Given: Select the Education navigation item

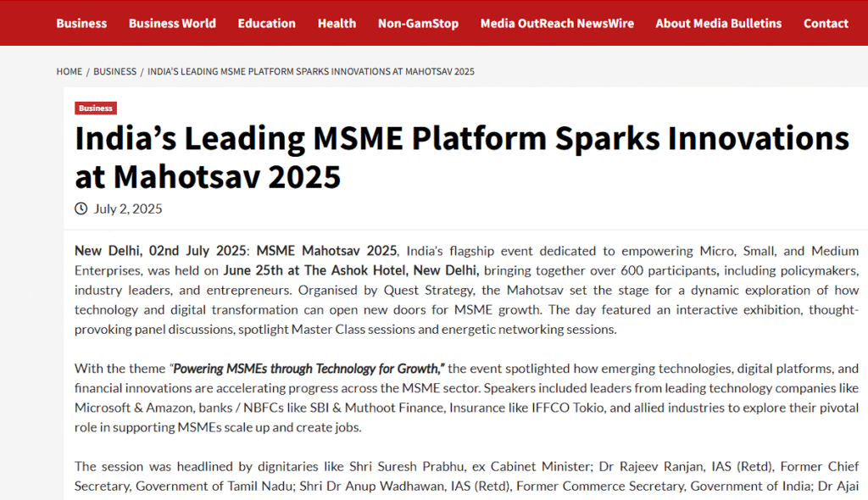Looking at the screenshot, I should (266, 23).
